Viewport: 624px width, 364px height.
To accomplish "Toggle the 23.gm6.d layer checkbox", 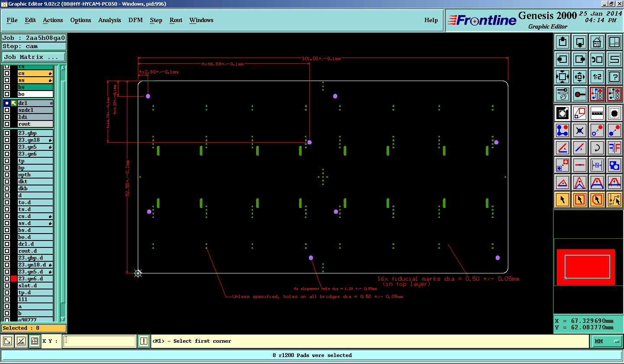I will 7,279.
